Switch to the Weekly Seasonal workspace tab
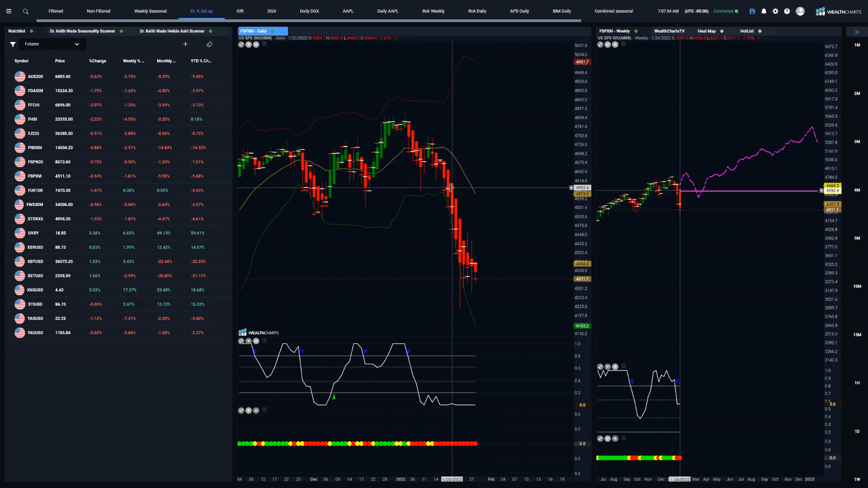The width and height of the screenshot is (868, 488). [x=151, y=11]
